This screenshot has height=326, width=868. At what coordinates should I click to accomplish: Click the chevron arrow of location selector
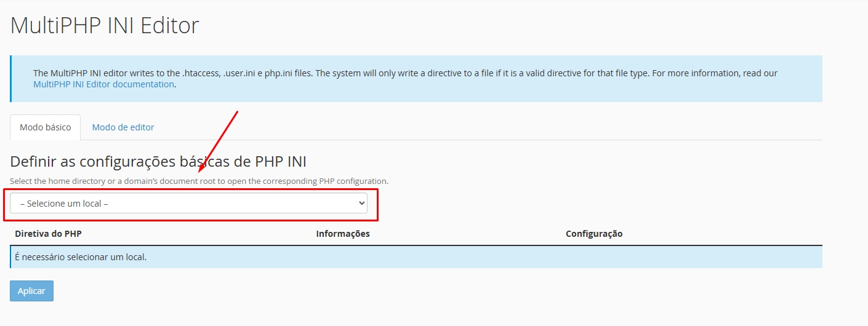(361, 204)
